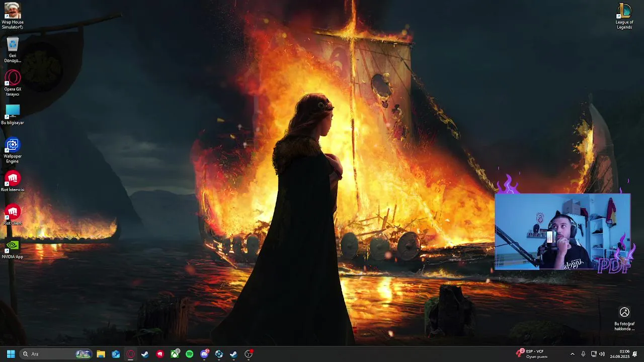Open the clock showing 01:06 24.09.2025

click(620, 354)
